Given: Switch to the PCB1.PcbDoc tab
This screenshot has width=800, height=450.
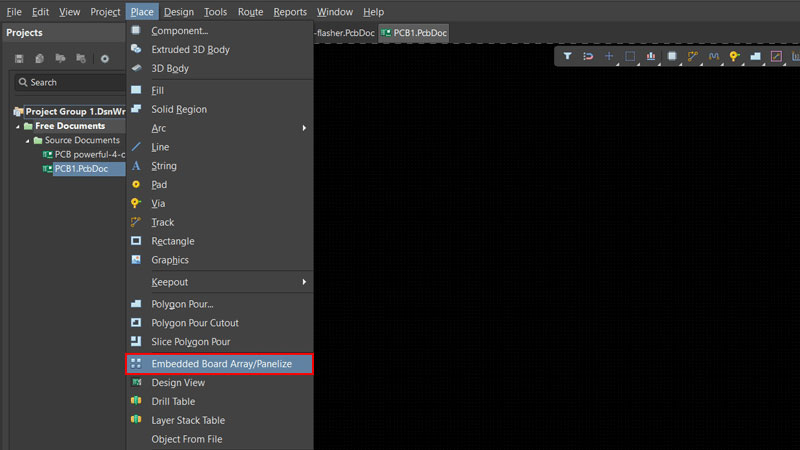Looking at the screenshot, I should coord(413,33).
